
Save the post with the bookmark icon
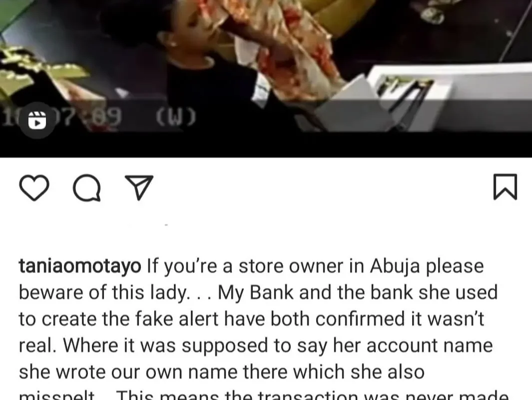[505, 187]
